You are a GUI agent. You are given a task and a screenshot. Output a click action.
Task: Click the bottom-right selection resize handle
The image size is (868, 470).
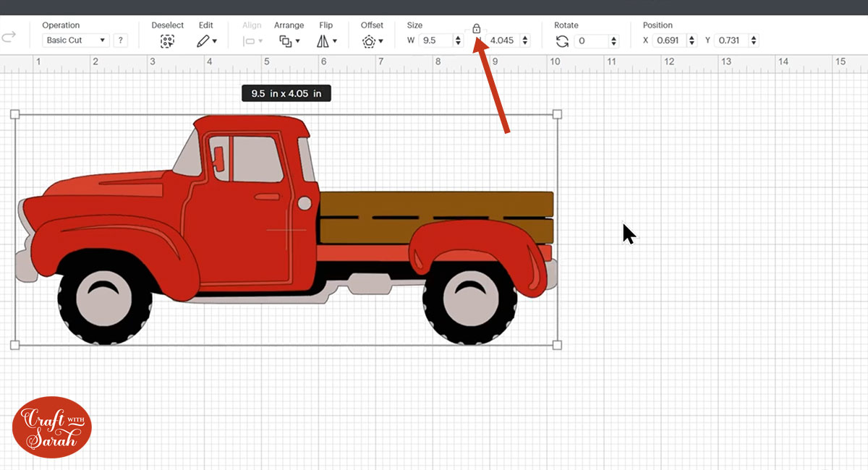coord(557,345)
